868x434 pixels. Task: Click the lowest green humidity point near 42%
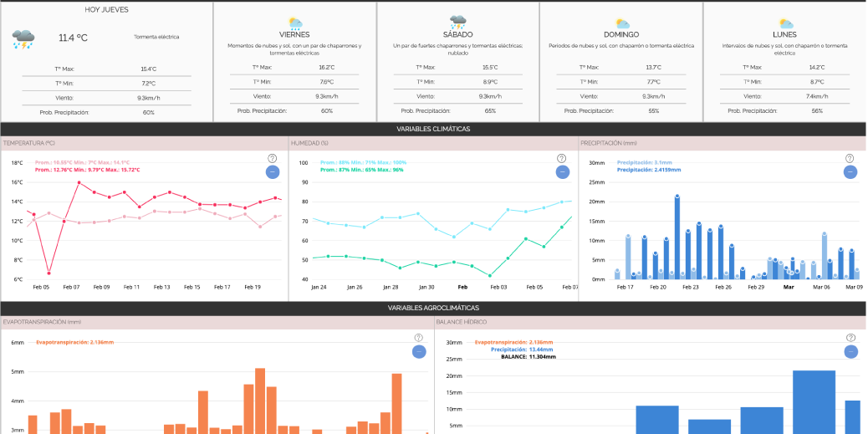(490, 276)
